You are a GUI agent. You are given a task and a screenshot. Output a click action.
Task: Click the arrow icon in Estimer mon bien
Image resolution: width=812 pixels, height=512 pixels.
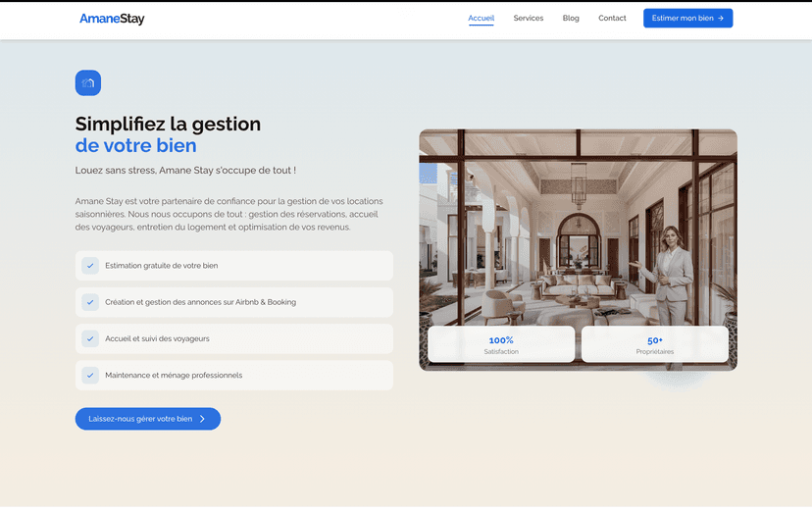click(x=721, y=18)
